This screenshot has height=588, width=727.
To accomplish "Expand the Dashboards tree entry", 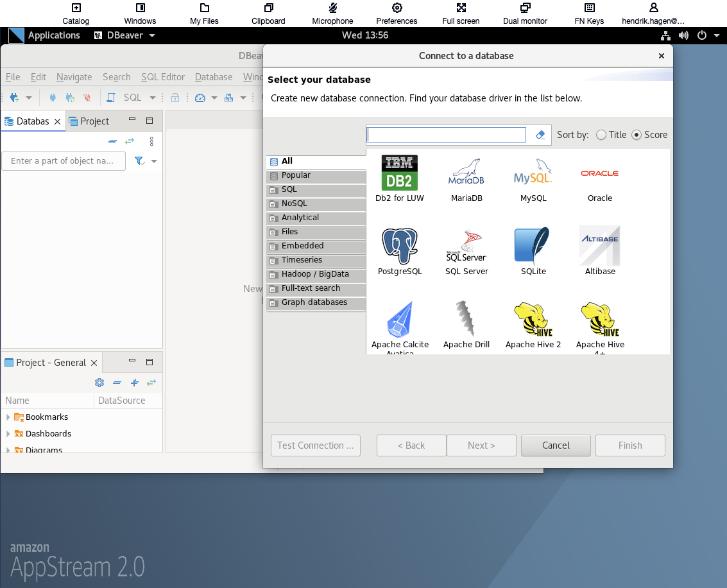I will click(x=8, y=433).
